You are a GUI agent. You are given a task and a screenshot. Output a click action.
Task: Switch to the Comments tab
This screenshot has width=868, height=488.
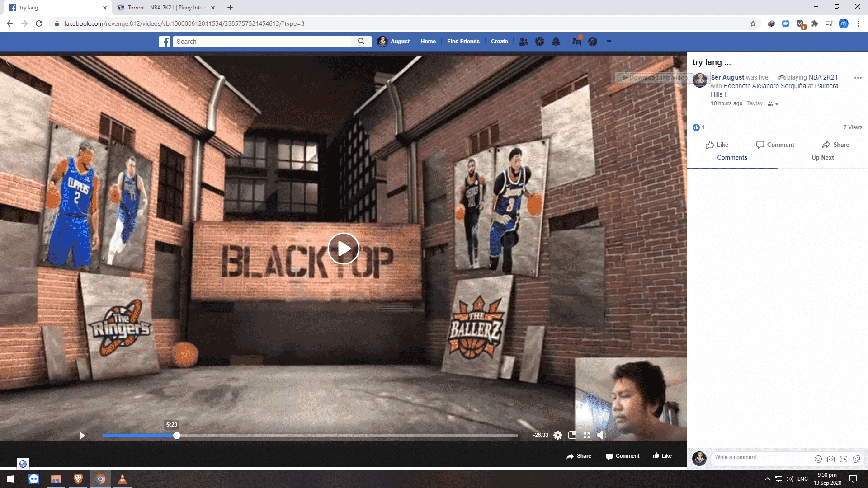pyautogui.click(x=732, y=157)
